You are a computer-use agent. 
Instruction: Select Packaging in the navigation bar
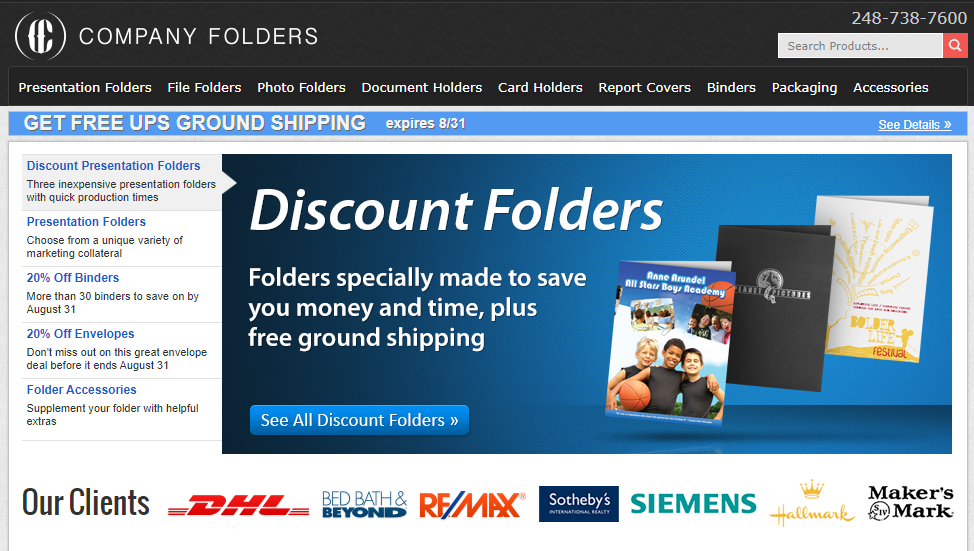click(x=804, y=88)
